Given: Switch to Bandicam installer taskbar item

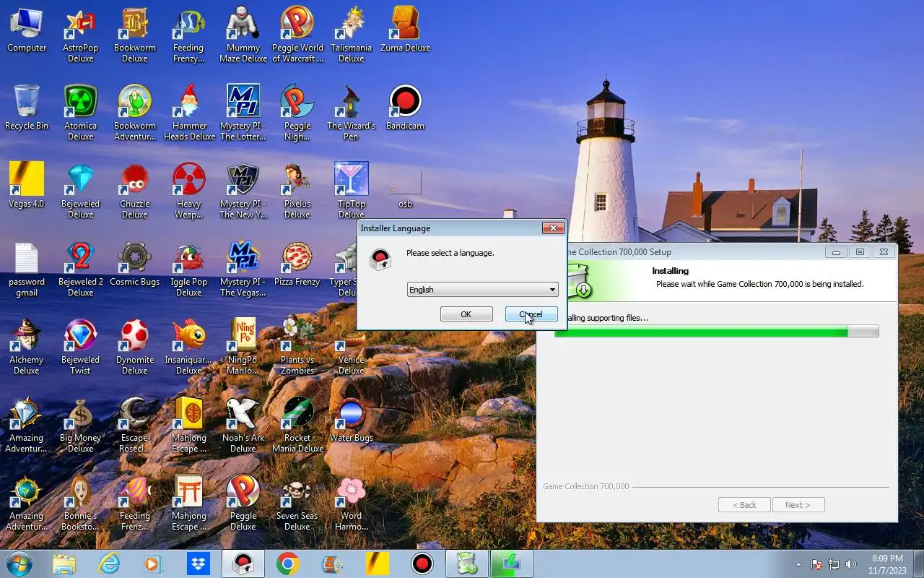Looking at the screenshot, I should [243, 564].
